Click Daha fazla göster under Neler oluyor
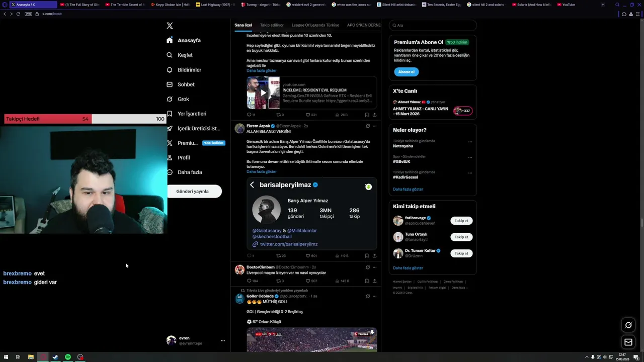Screen dimensions: 644x362 408,190
